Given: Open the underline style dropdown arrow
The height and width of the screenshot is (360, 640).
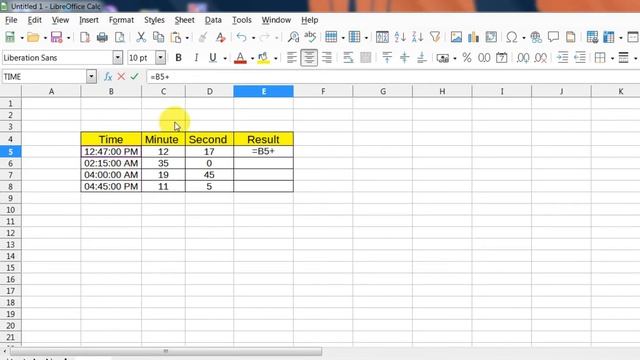Looking at the screenshot, I should point(225,58).
